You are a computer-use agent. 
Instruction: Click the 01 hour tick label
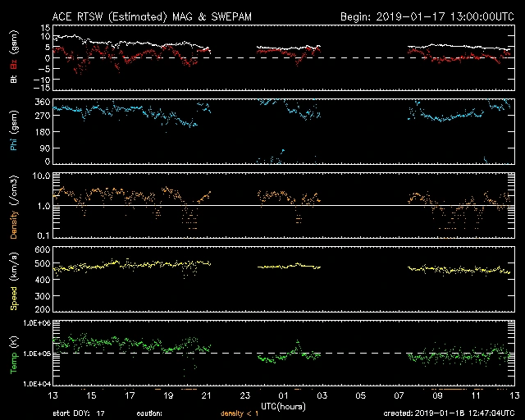click(283, 395)
